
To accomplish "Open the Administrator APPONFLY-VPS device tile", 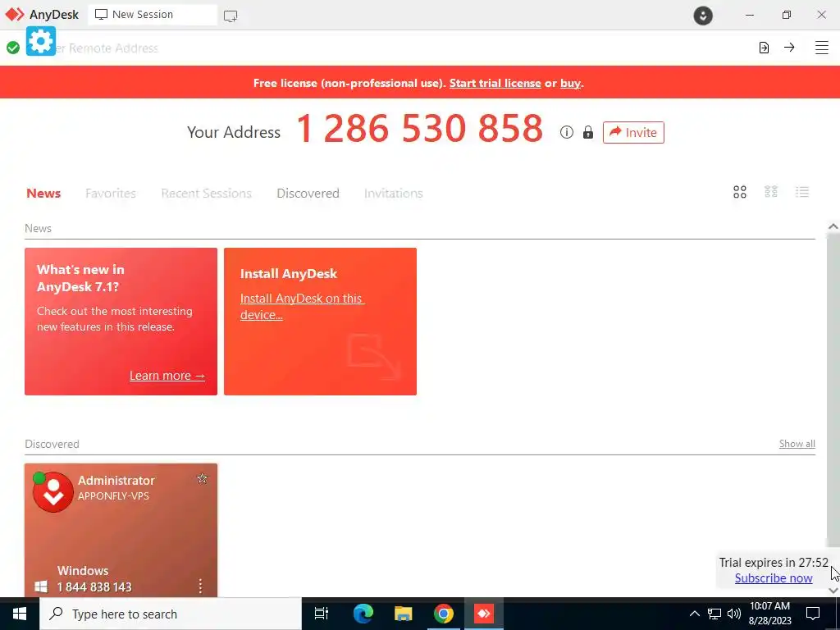I will click(x=121, y=531).
